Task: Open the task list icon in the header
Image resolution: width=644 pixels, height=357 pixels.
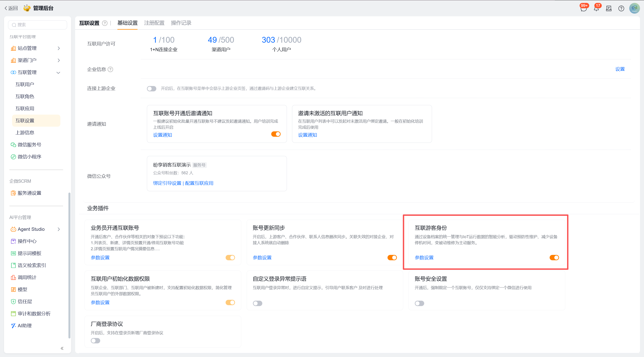Action: click(x=609, y=8)
